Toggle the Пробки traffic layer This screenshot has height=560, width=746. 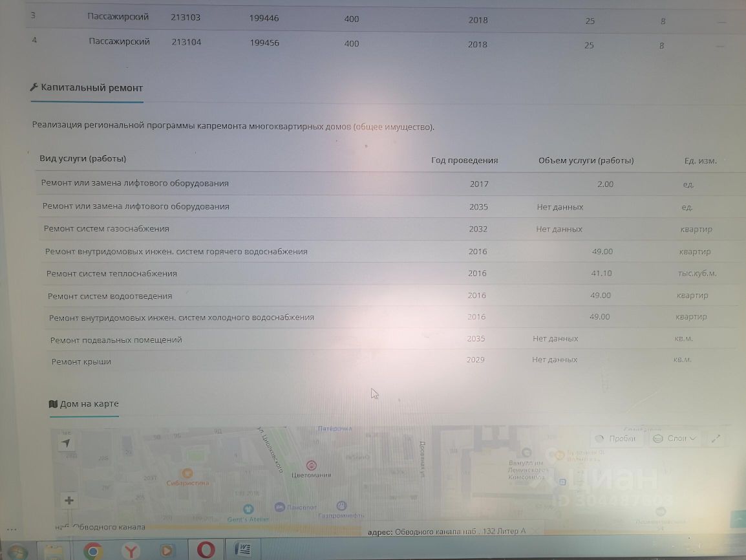617,438
